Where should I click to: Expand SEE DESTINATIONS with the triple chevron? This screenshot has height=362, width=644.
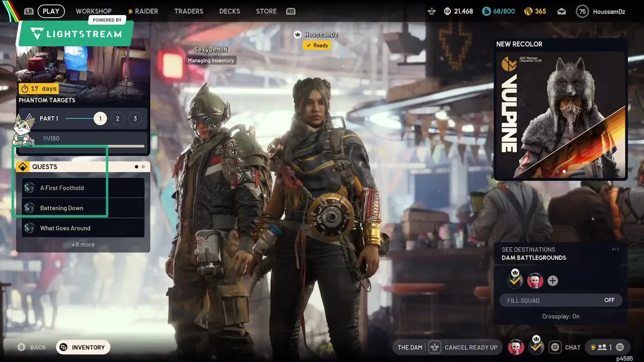pos(615,249)
